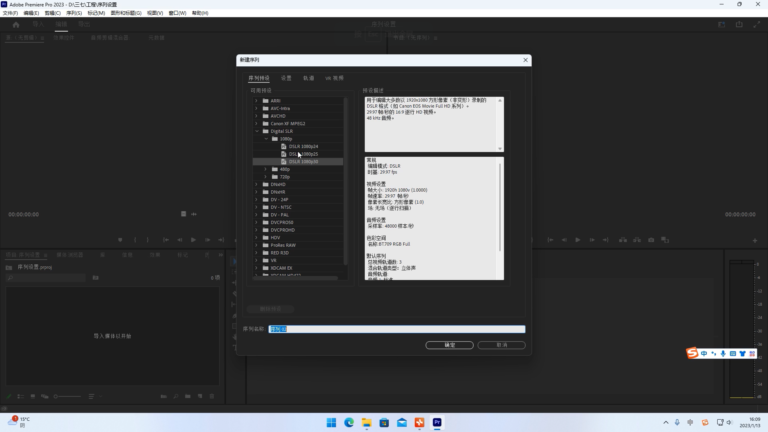
Task: Collapse the Digital SLR folder
Action: (x=256, y=131)
